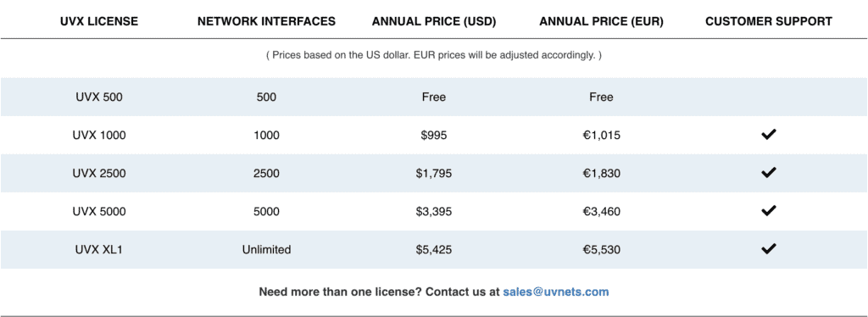This screenshot has width=868, height=317.
Task: Click the UVX 2500 customer support checkmark
Action: [x=768, y=173]
